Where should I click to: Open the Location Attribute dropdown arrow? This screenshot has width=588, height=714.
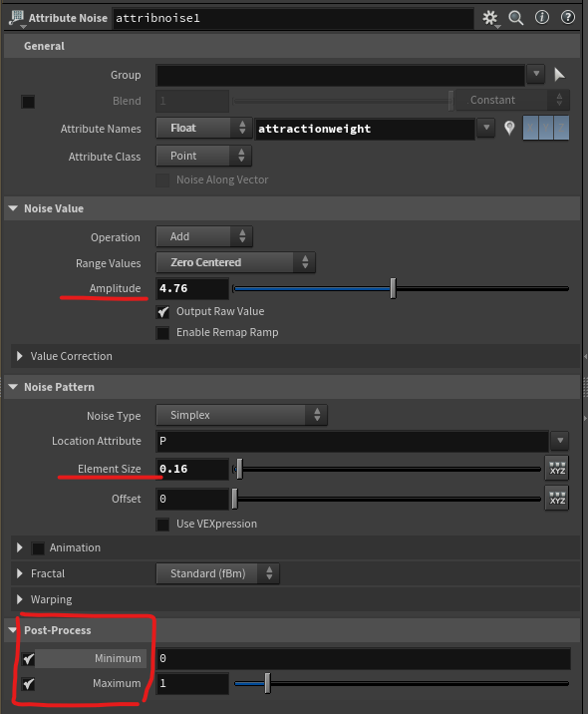(560, 441)
